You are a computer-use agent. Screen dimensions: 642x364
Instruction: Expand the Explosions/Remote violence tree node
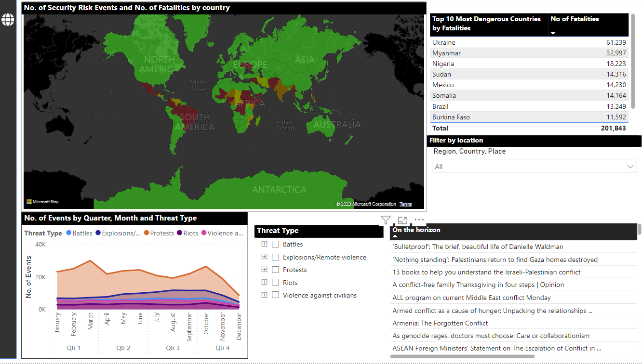[264, 257]
